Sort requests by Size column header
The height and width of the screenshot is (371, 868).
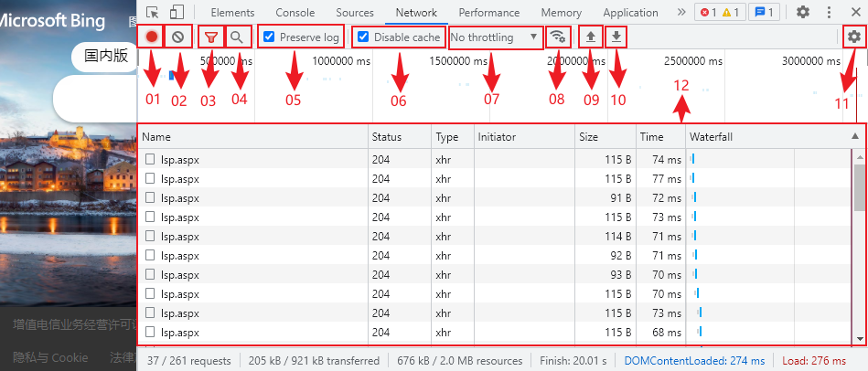(x=588, y=136)
